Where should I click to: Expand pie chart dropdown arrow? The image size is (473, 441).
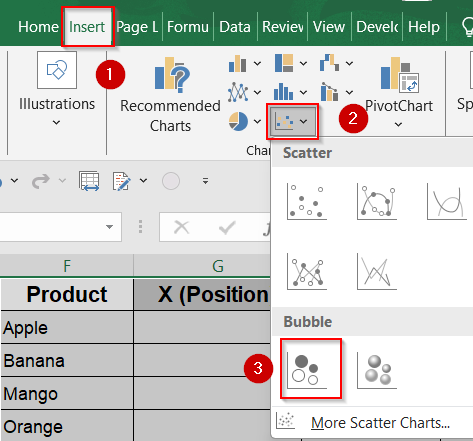pos(257,121)
